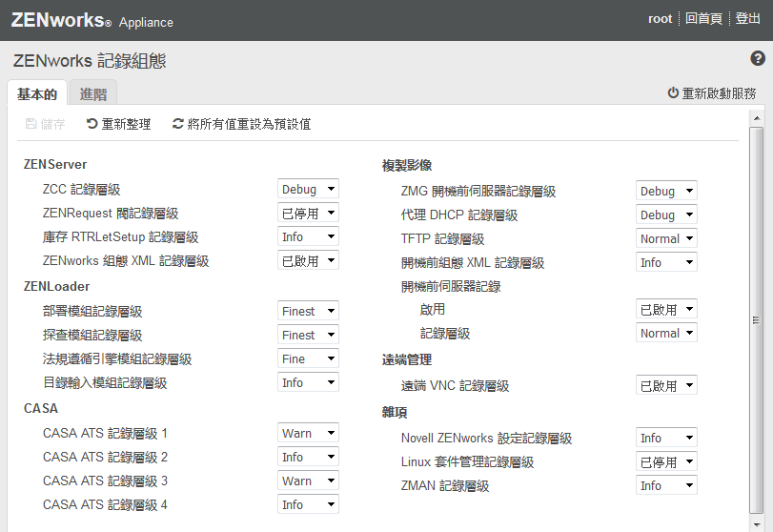Open CASA ATS 記錄層級 2 dropdown
Screen dimensions: 773x532
(308, 457)
